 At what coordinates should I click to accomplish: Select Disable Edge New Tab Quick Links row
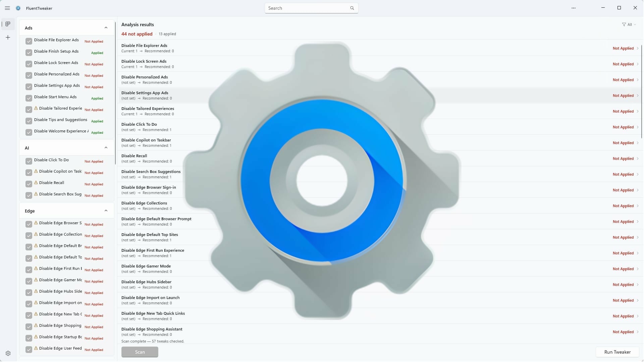[379, 316]
